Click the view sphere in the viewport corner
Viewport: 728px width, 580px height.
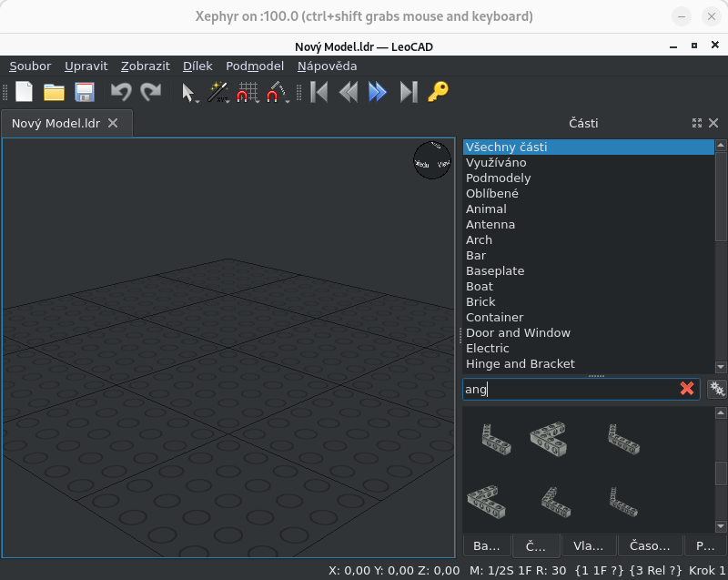[432, 159]
